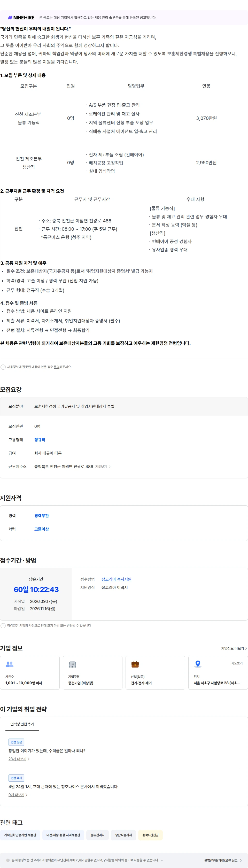The height and width of the screenshot is (868, 248).
Task: Open 기업정보 더보기
Action: point(234,648)
